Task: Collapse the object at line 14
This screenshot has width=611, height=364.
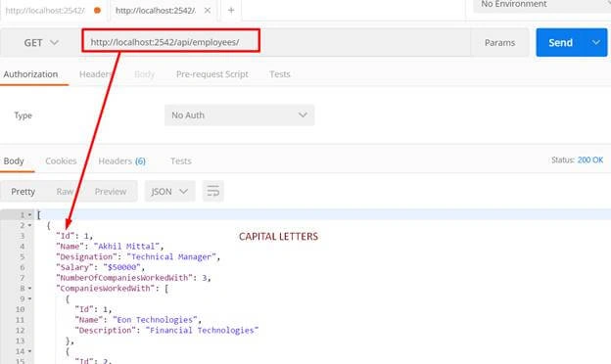Action: (29, 351)
